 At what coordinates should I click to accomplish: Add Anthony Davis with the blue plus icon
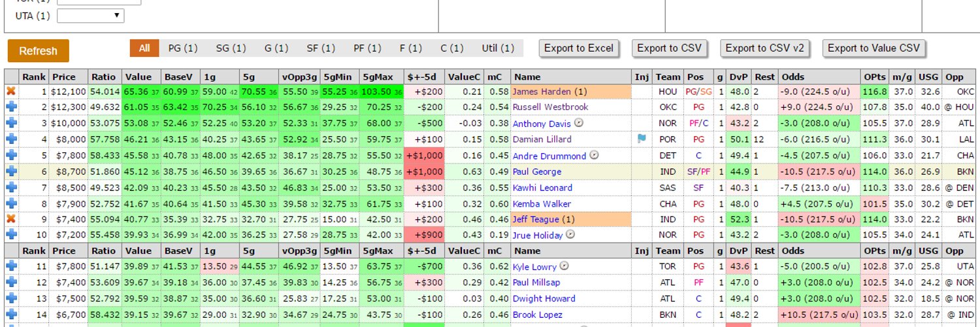point(11,124)
